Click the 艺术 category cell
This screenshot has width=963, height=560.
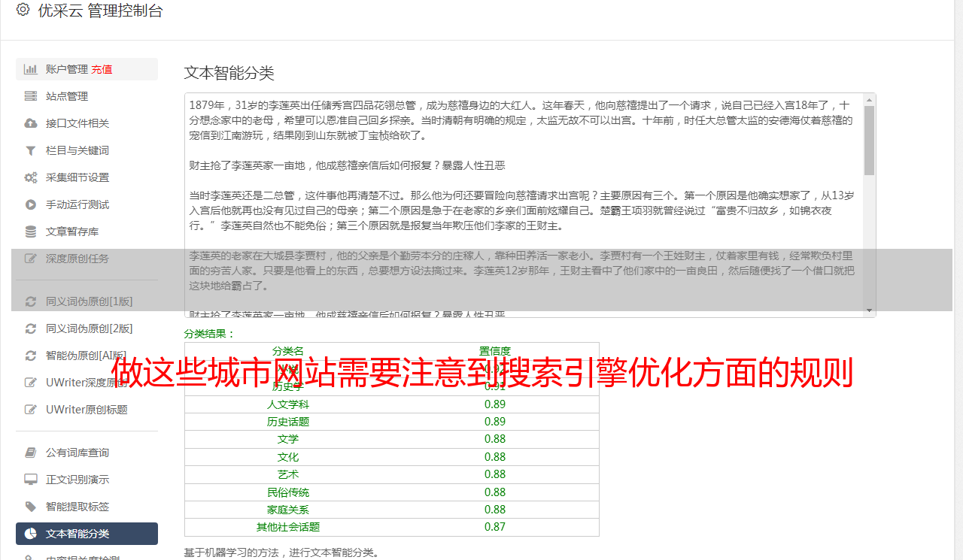288,474
